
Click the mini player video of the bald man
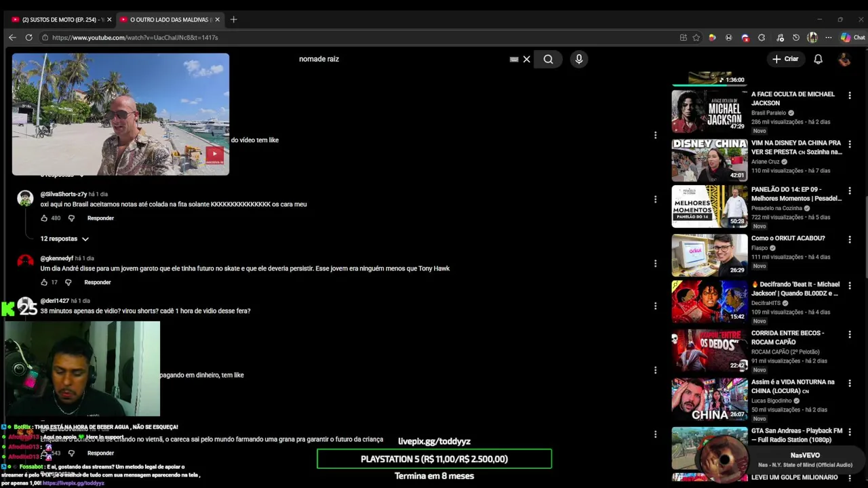pos(121,115)
